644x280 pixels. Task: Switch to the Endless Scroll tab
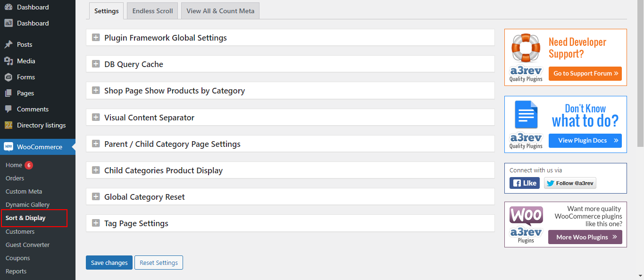tap(152, 11)
